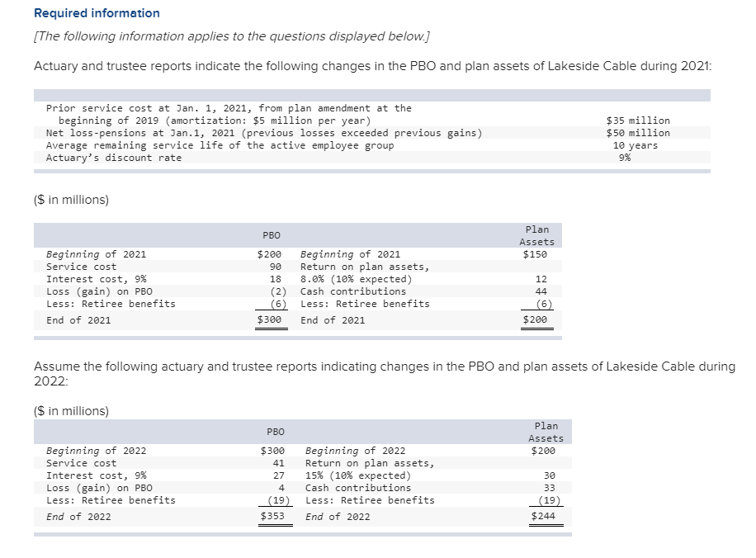Click the second '($ in millions)' label above 2022 table

click(x=71, y=411)
